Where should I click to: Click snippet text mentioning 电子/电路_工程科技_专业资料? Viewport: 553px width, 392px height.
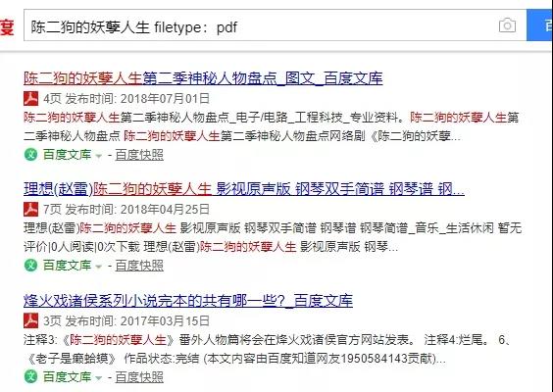(x=272, y=126)
